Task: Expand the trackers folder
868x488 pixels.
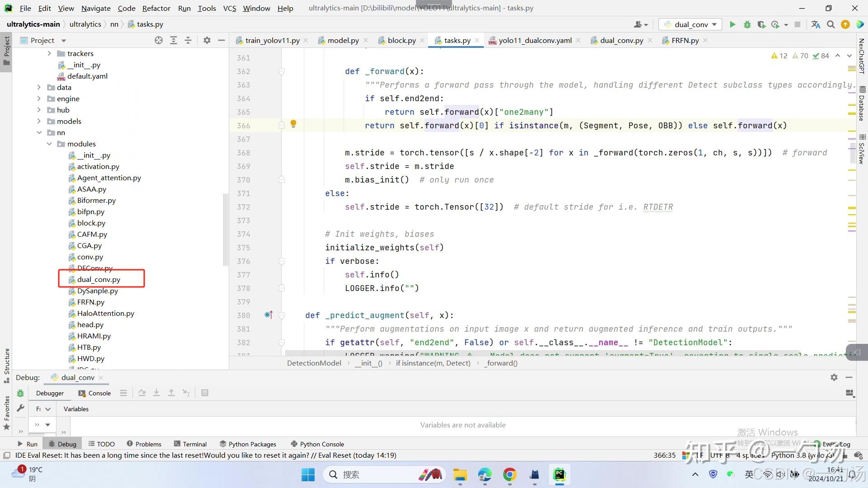Action: [x=49, y=53]
